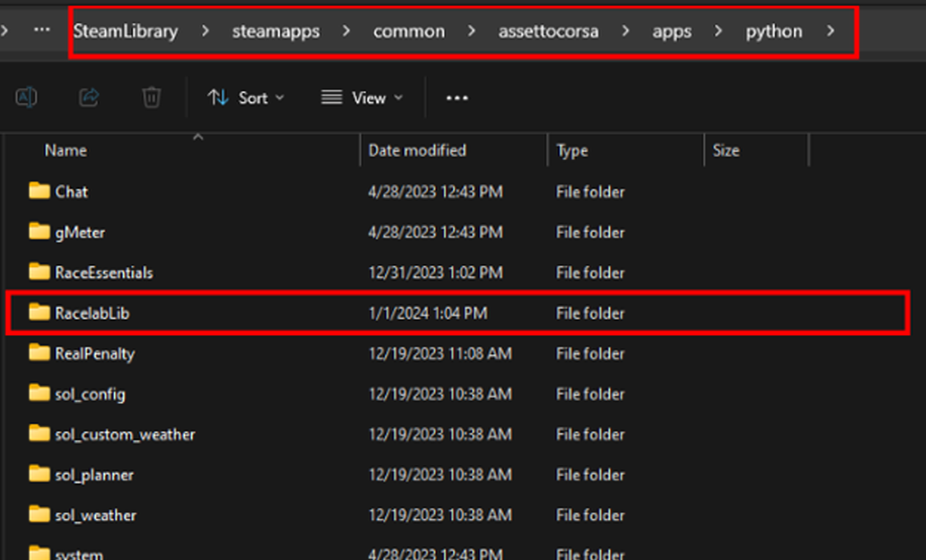Expand chevron after apps breadcrumb
926x560 pixels.
click(718, 31)
